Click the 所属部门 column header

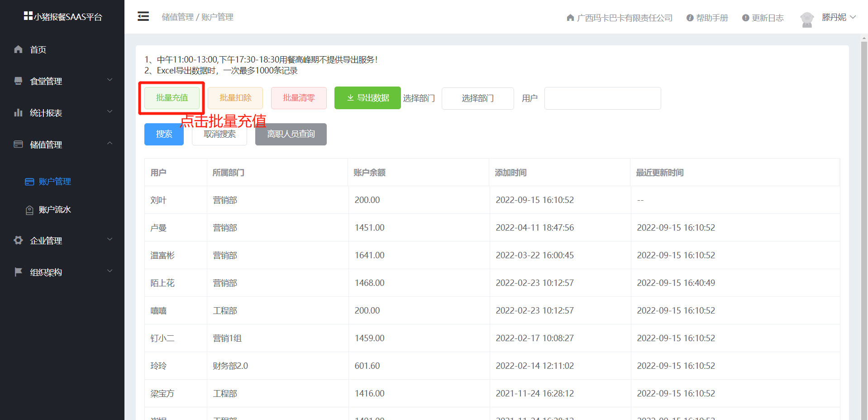coord(228,173)
